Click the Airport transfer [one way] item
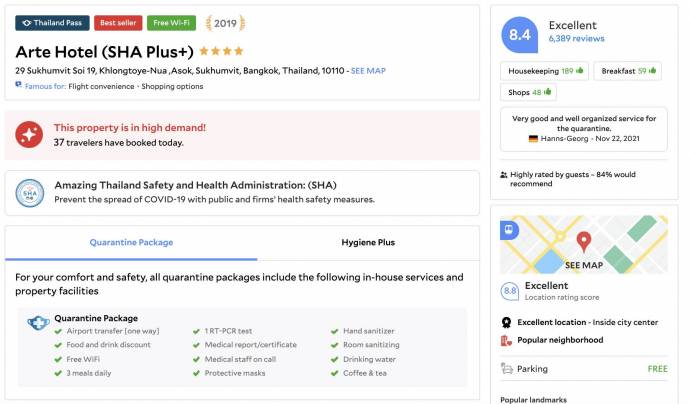Image resolution: width=690 pixels, height=404 pixels. (x=113, y=331)
